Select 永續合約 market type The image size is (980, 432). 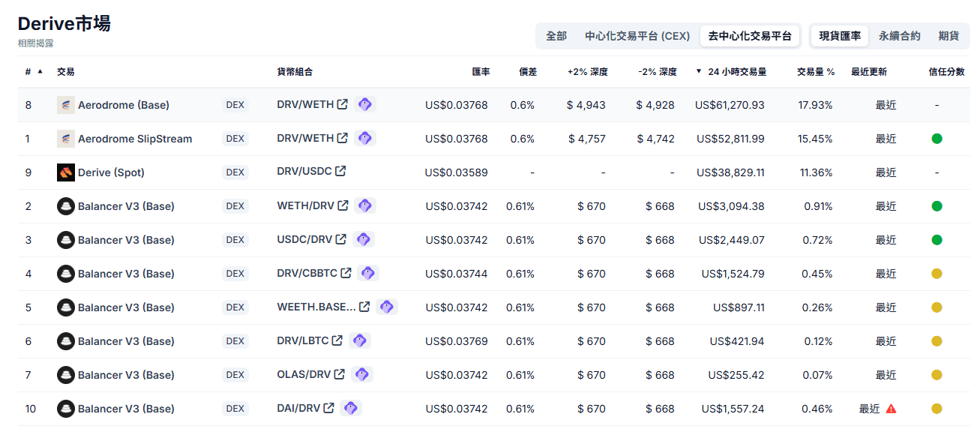(899, 36)
